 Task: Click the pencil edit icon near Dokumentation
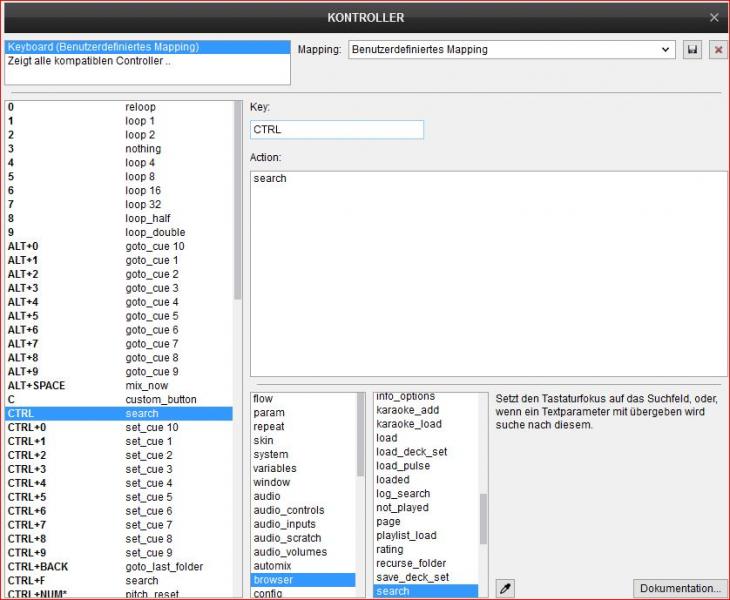pos(505,588)
